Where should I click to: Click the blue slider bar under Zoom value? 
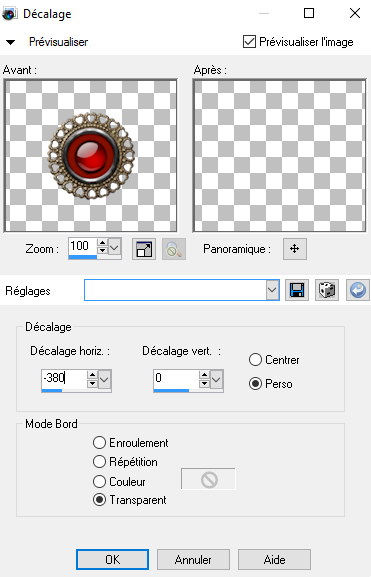tap(82, 257)
